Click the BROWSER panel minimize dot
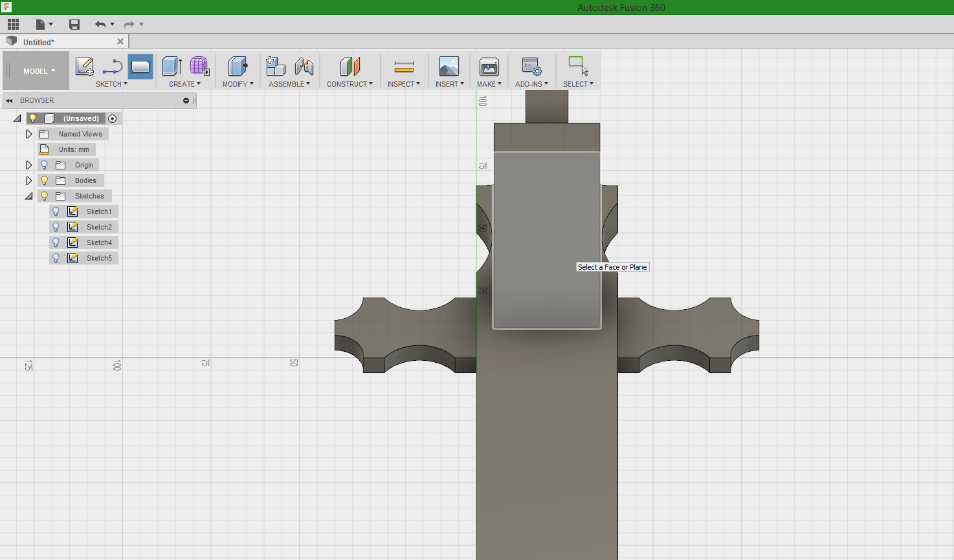 click(x=186, y=100)
